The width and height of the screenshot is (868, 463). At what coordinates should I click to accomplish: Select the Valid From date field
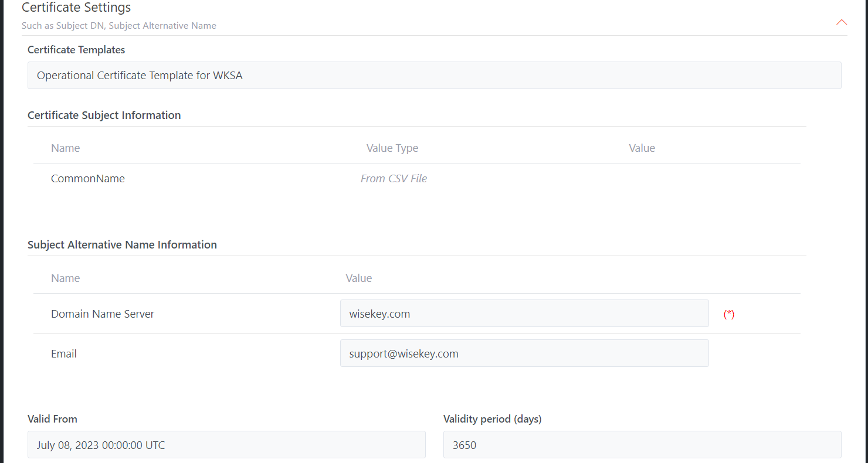point(226,445)
